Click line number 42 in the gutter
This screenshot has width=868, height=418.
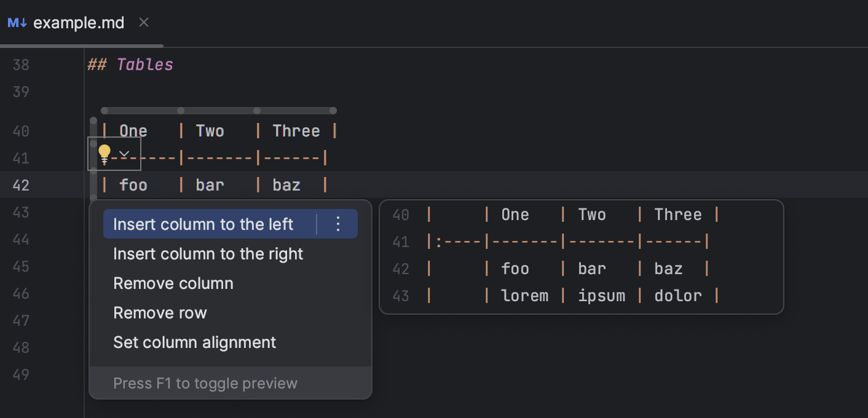(20, 185)
